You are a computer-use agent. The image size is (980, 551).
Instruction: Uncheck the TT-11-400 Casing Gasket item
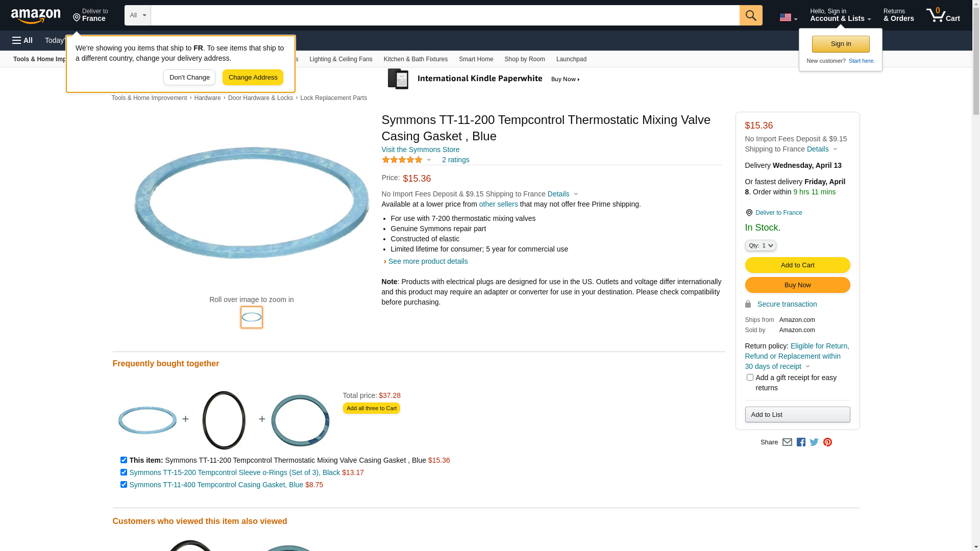124,485
